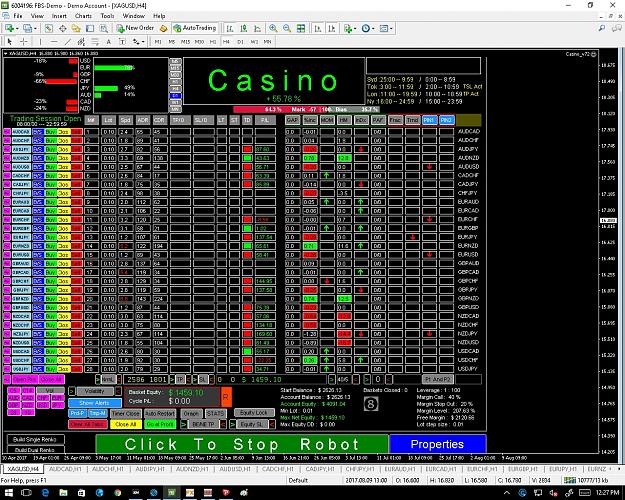Click the search magnifier in the toolbar
This screenshot has width=625, height=500.
coord(602,28)
